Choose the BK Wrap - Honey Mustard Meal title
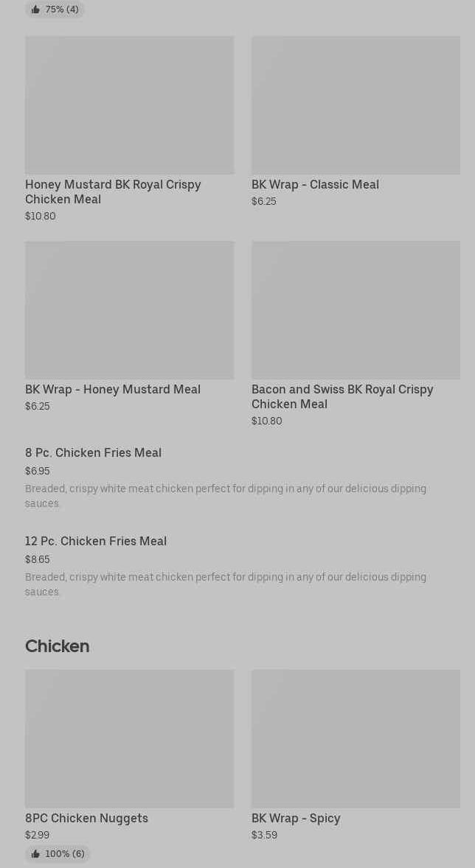 [x=113, y=389]
